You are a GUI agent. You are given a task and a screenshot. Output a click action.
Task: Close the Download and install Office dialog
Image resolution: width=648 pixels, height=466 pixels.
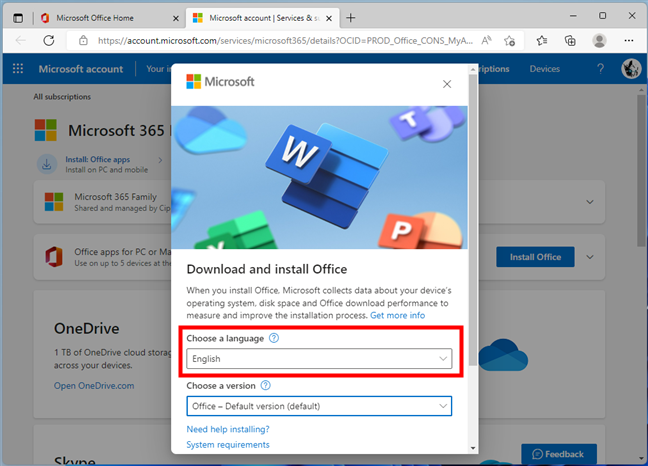[x=447, y=84]
